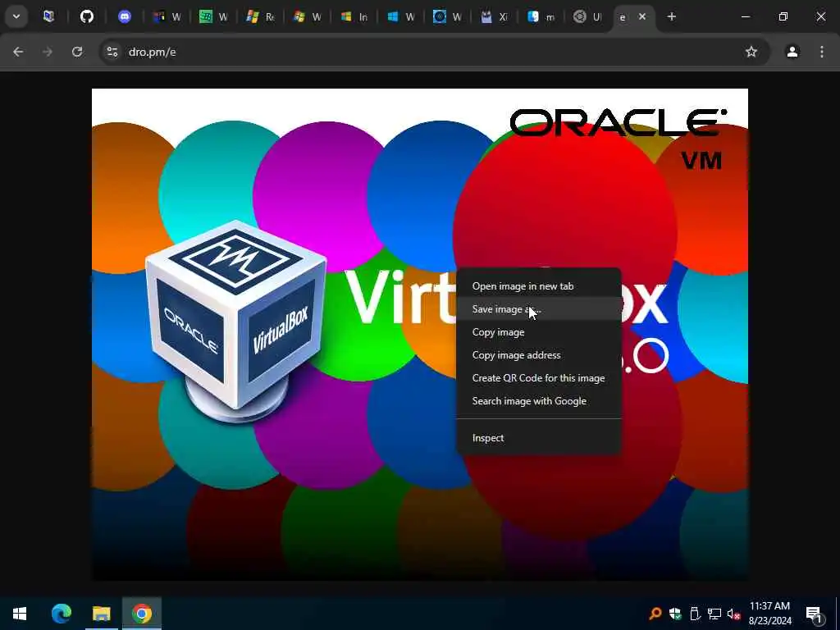The width and height of the screenshot is (840, 630).
Task: Open the notification center icon
Action: click(x=815, y=614)
